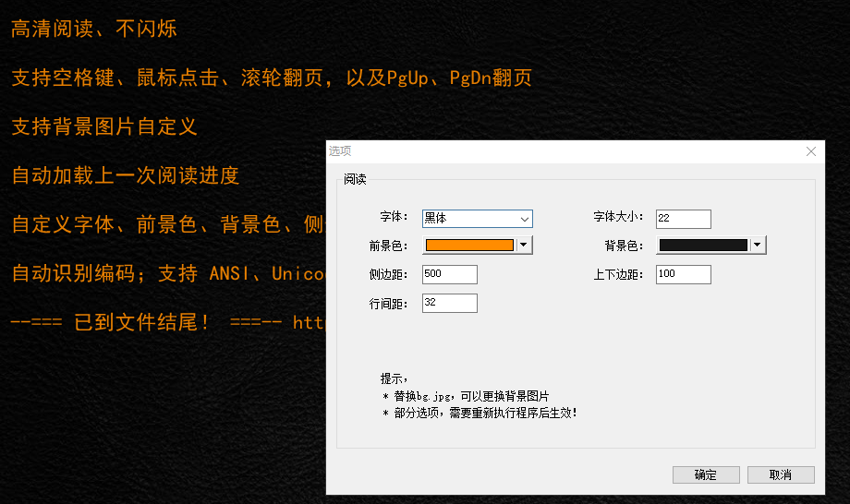Click the 支持背景图片自定义 line in the reader

click(104, 126)
